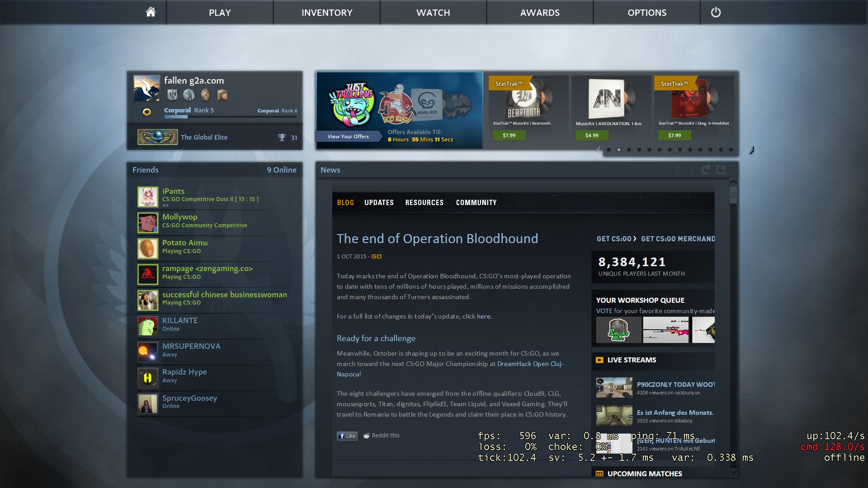Click the Live Streams play icon
The height and width of the screenshot is (488, 868).
coord(599,360)
